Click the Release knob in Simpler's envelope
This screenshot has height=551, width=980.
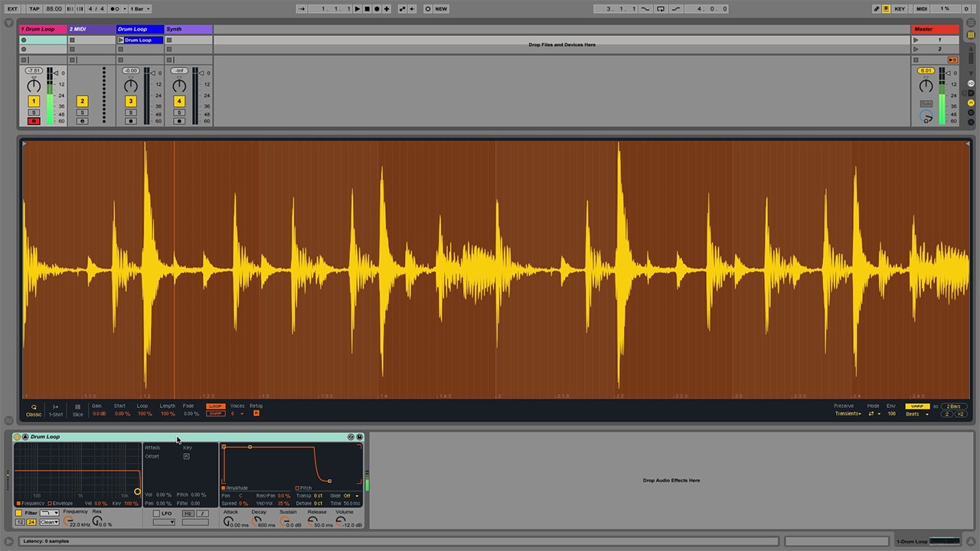point(311,521)
